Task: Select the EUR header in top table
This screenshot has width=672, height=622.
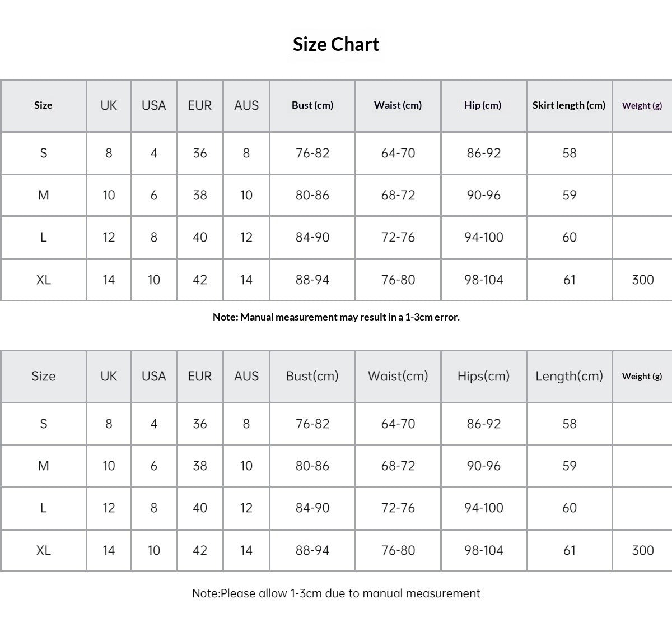Action: coord(200,105)
